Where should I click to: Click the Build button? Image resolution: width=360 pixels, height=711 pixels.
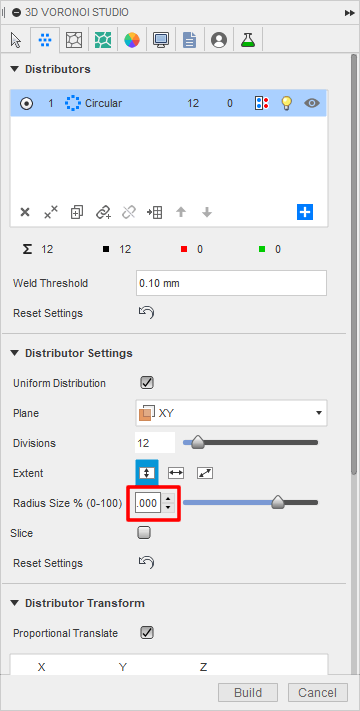click(248, 693)
